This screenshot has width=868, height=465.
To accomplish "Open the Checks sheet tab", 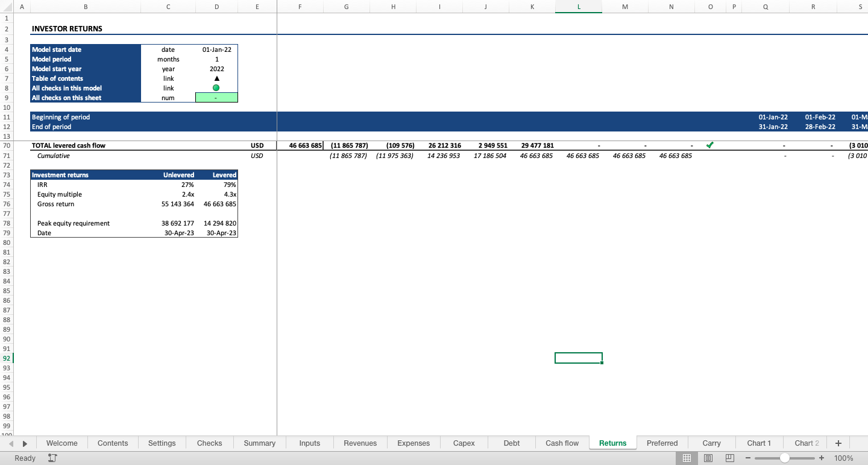I will point(209,443).
